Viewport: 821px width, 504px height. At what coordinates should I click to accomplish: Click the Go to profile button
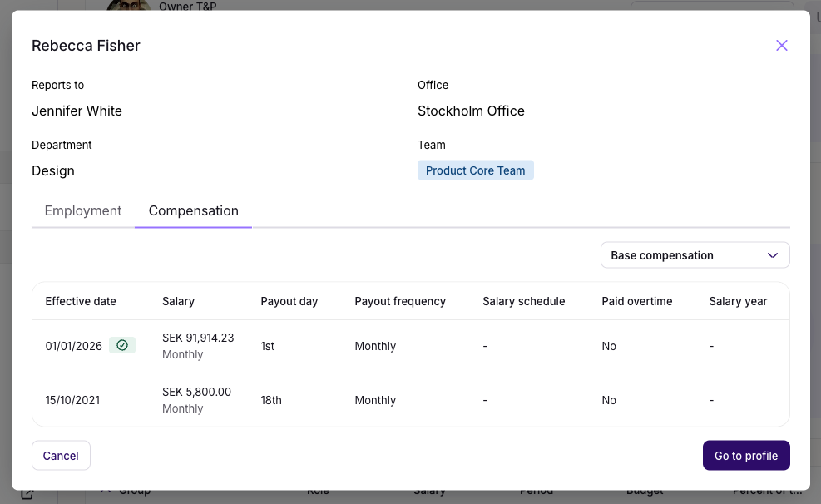tap(745, 456)
